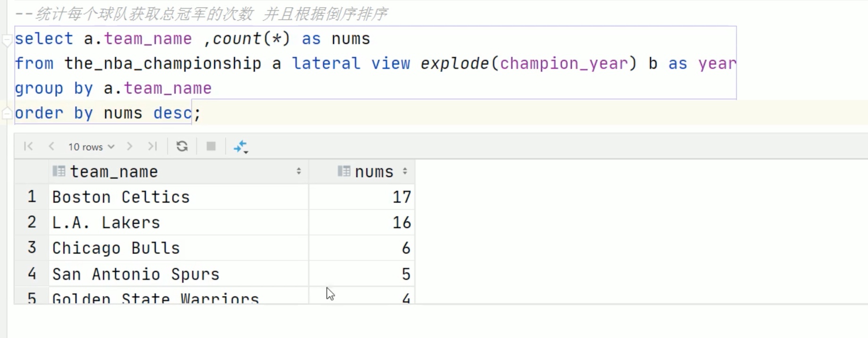This screenshot has height=338, width=868.
Task: Select row number 2 header
Action: pos(32,222)
